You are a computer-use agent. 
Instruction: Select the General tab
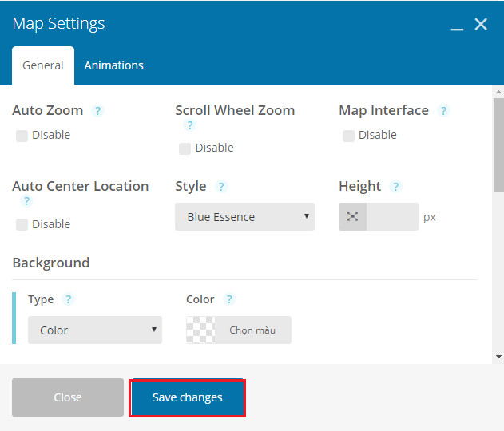43,65
